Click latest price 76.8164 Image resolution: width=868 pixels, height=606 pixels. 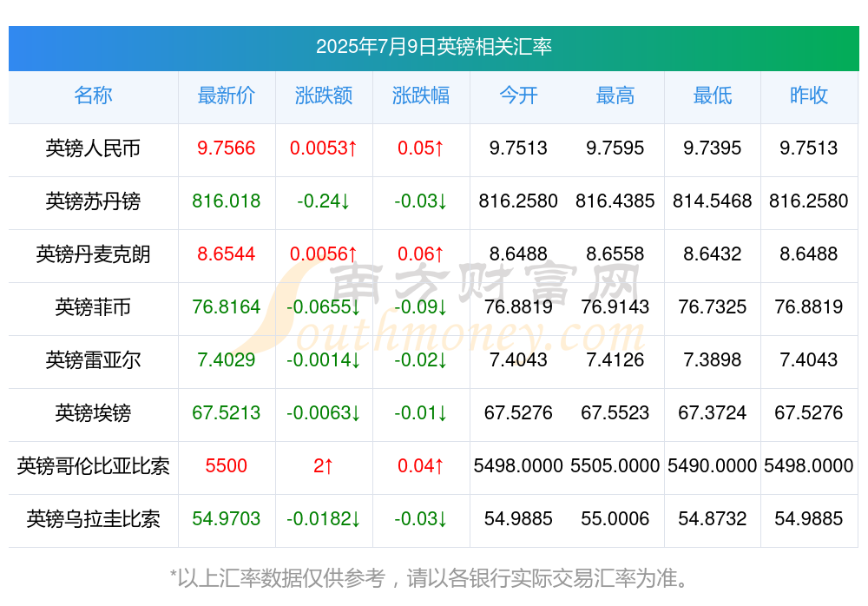(x=227, y=306)
